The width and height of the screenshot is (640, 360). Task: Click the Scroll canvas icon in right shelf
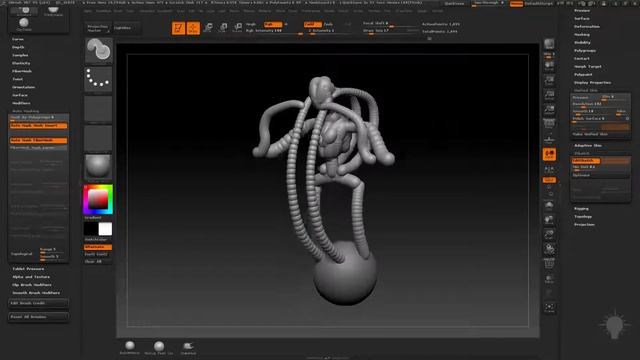click(x=549, y=66)
